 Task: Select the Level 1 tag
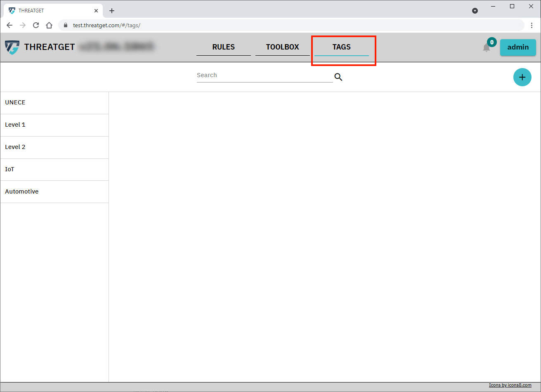54,125
